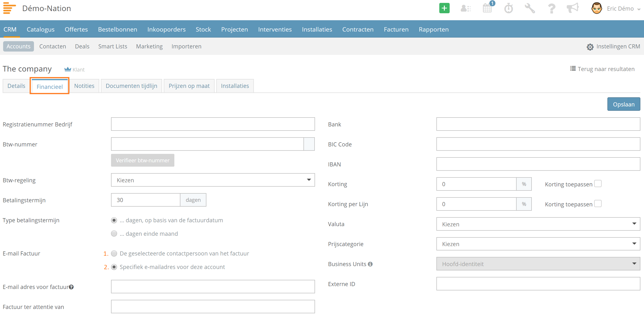Open the Marketing submenu link
This screenshot has height=321, width=644.
(149, 46)
